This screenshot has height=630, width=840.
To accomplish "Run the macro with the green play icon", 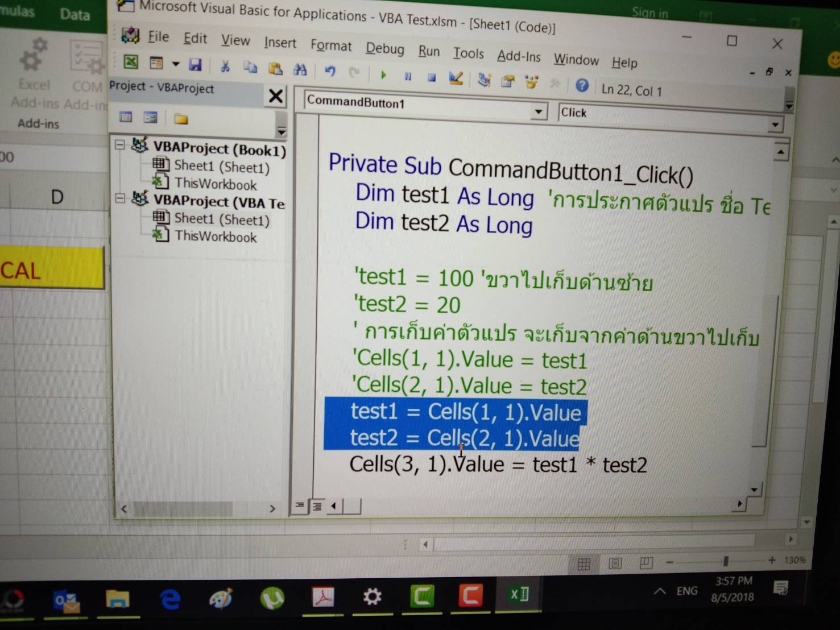I will click(x=383, y=74).
